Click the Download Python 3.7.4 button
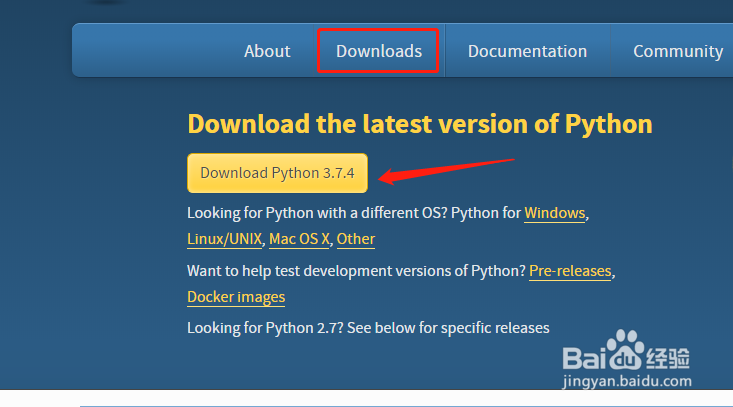The image size is (733, 407). point(277,173)
